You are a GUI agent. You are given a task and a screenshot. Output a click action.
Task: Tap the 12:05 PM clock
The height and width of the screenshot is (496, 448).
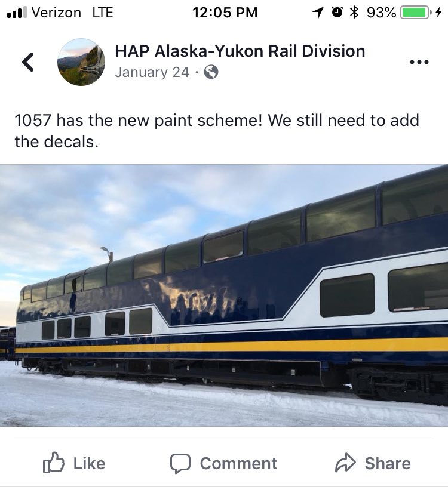[225, 13]
